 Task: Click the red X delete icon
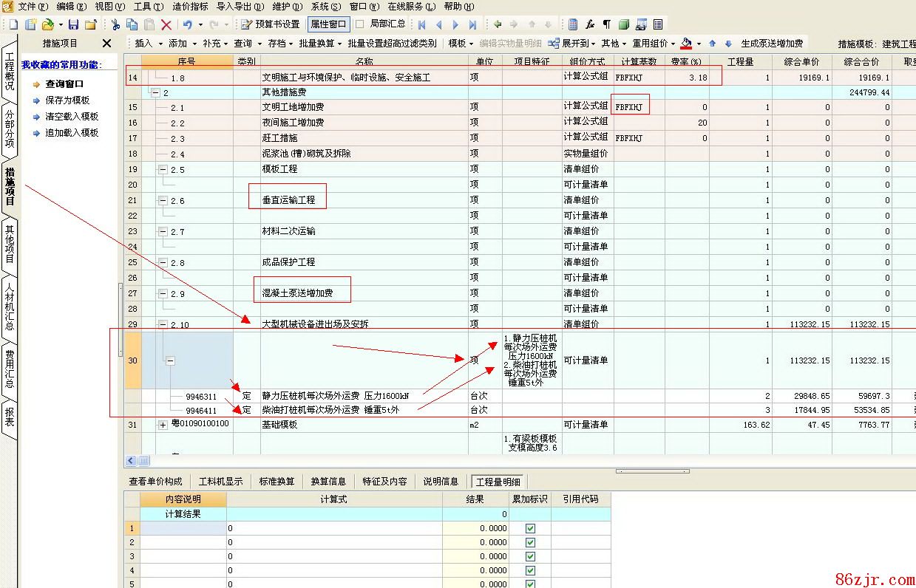point(166,24)
